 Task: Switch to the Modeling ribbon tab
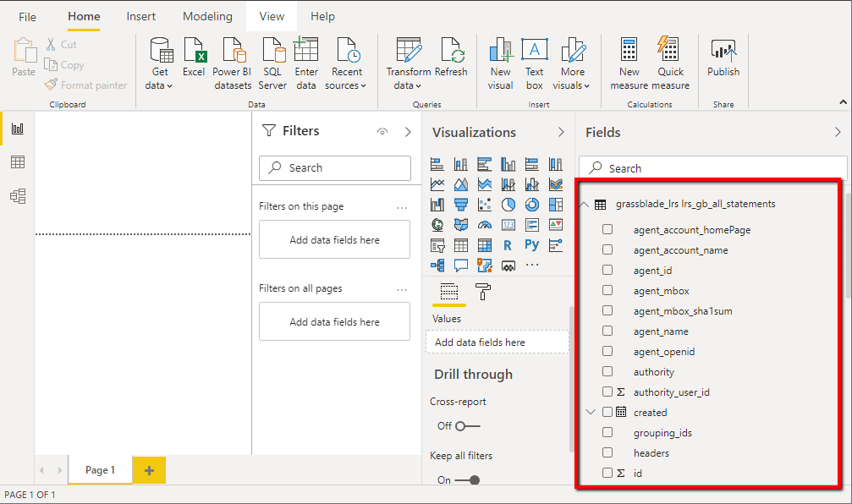(x=207, y=16)
